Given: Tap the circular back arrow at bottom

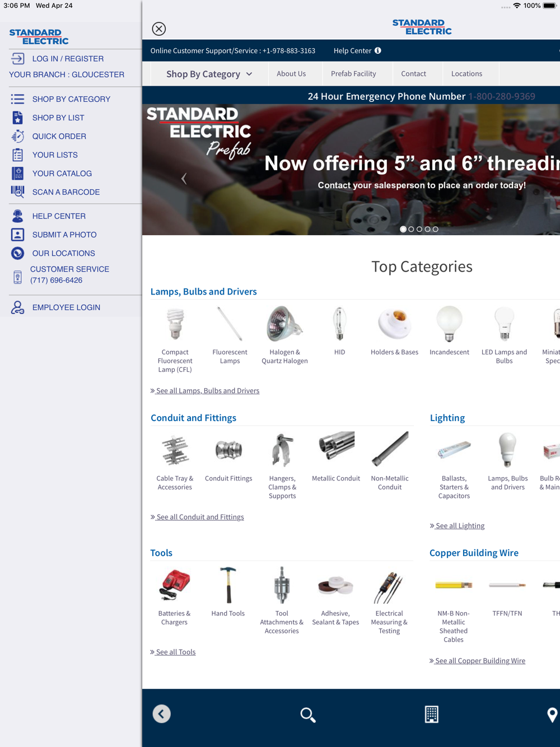Looking at the screenshot, I should (x=161, y=714).
